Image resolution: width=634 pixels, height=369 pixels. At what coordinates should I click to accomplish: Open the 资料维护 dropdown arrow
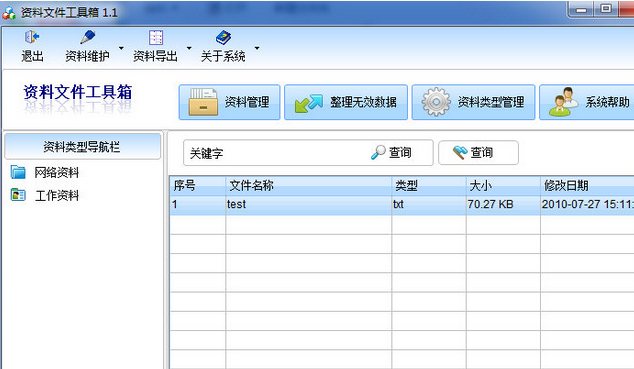pos(121,48)
